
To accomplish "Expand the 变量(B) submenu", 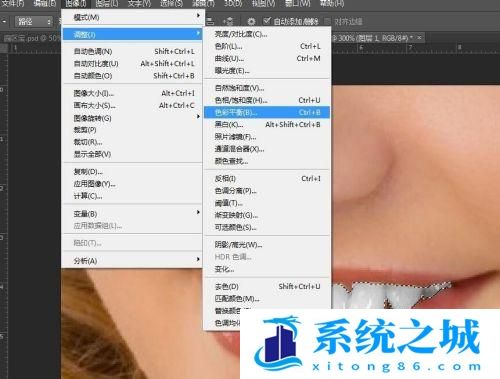I will pyautogui.click(x=132, y=214).
